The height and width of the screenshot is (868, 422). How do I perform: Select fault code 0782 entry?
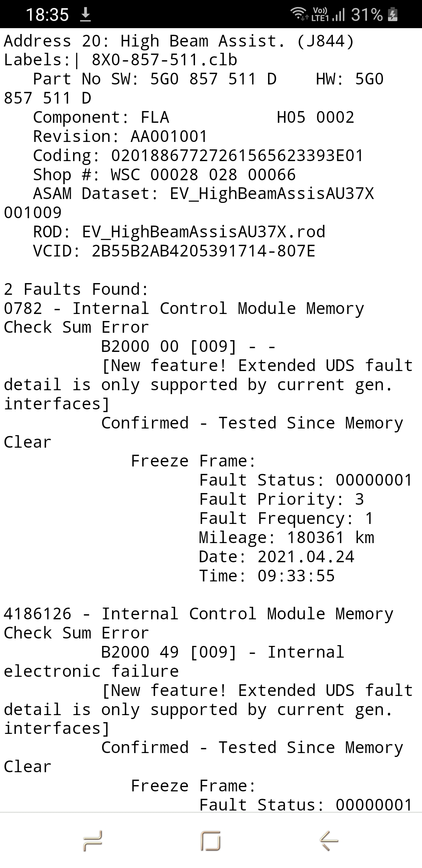(23, 308)
